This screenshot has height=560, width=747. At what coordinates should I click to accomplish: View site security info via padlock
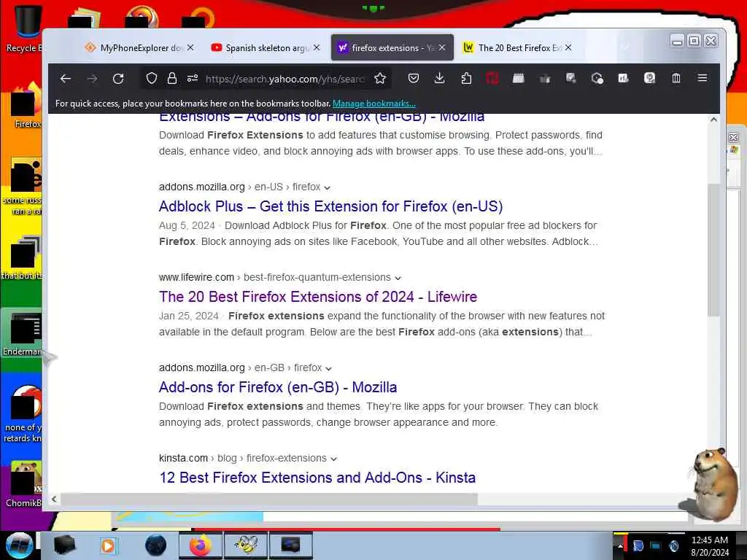tap(172, 78)
